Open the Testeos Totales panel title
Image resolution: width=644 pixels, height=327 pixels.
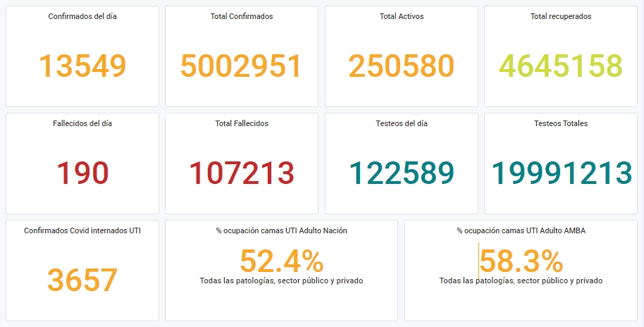pos(561,123)
